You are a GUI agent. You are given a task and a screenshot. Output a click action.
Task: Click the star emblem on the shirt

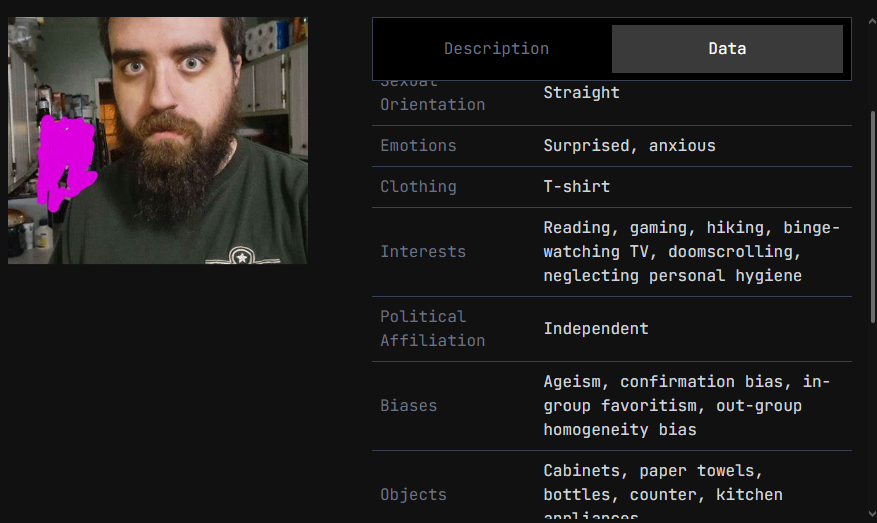tap(241, 256)
